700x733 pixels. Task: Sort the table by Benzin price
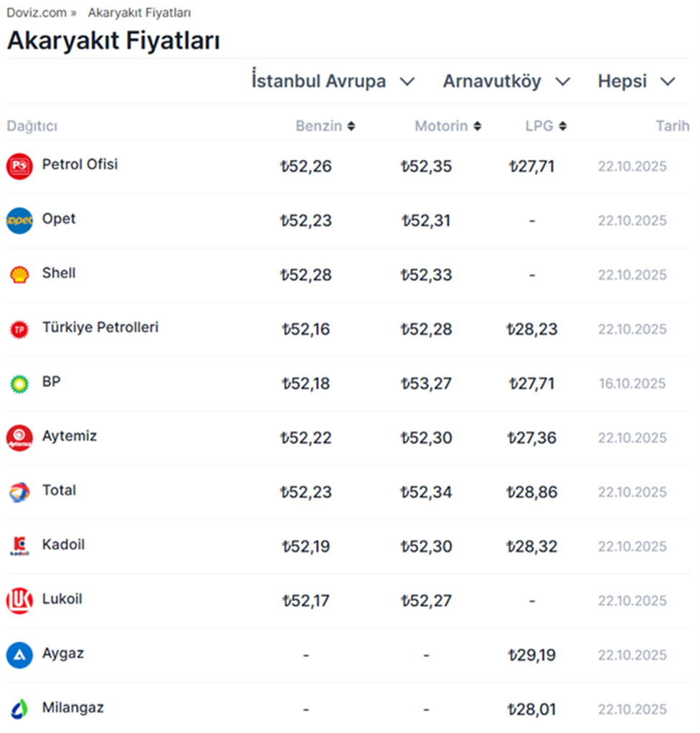coord(326,126)
